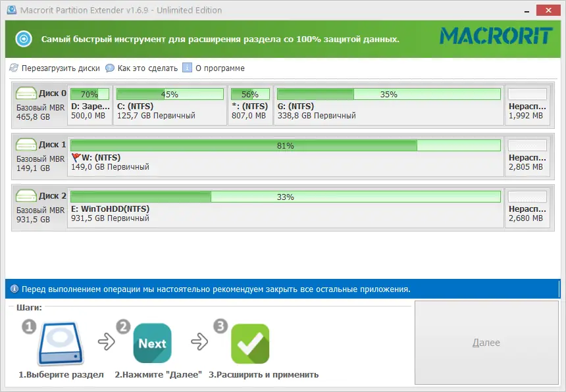Click the blue recommendation notice text
Screen dimensions: 566x392
(x=217, y=289)
